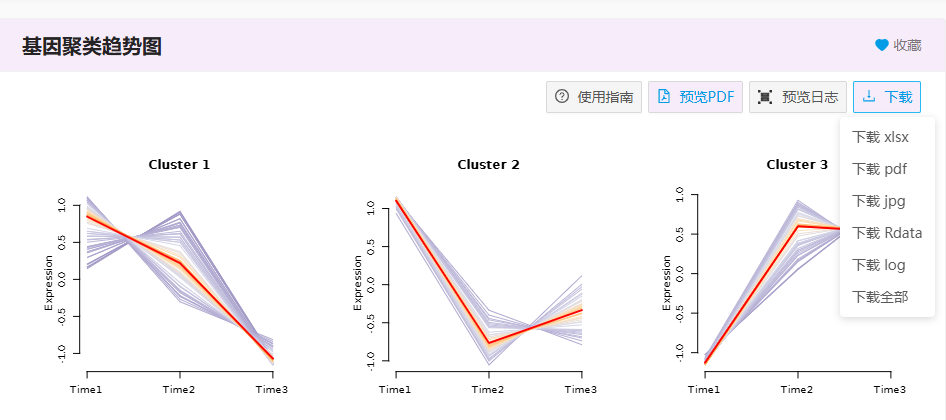Select 下载 log option

click(879, 265)
